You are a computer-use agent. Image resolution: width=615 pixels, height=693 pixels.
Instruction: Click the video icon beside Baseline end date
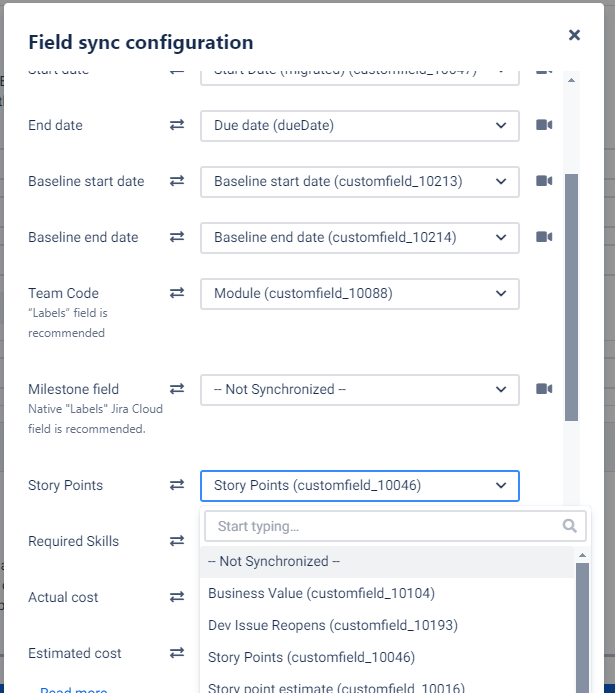tap(544, 237)
